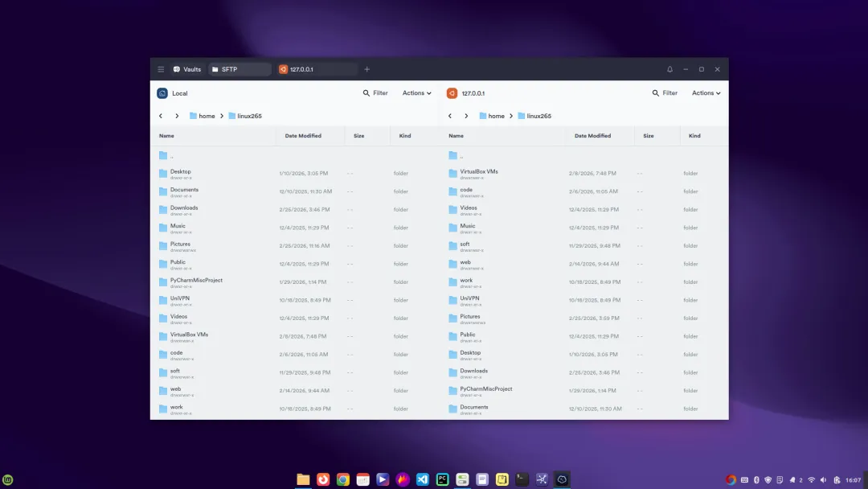Open Linux Mint start menu

tap(8, 479)
